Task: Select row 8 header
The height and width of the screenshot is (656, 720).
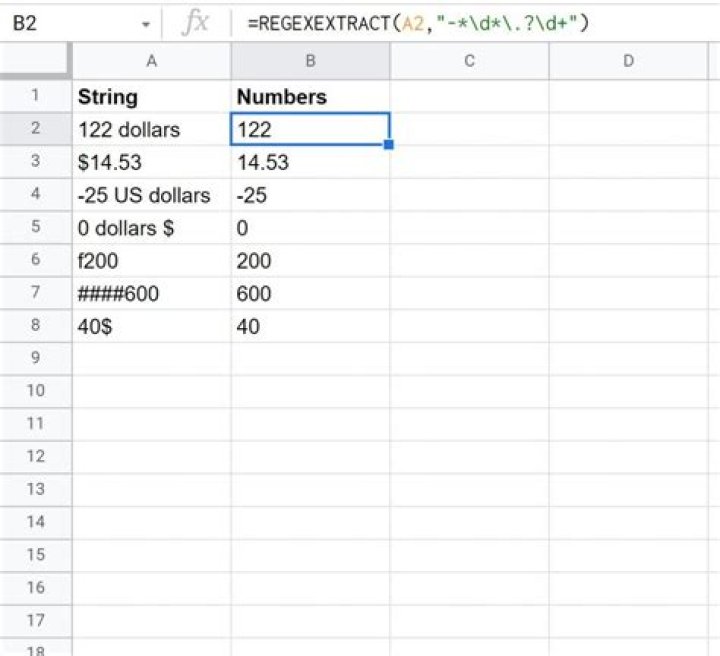Action: click(x=35, y=325)
